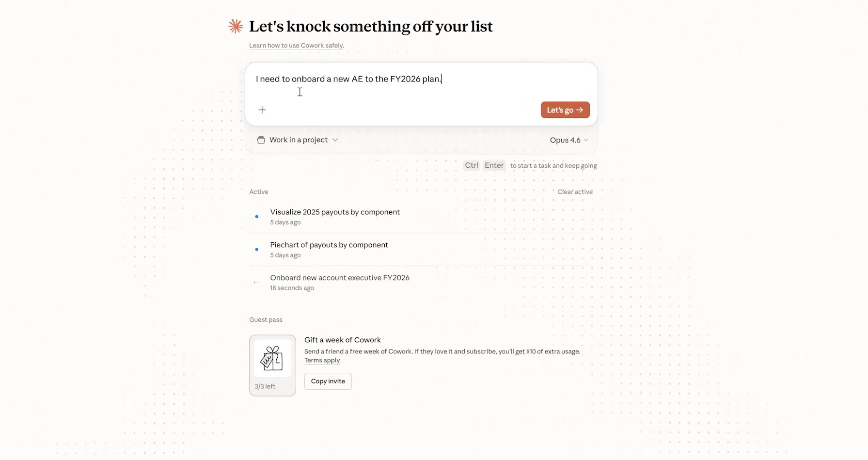Open the Opus 4.6 model selector
This screenshot has width=868, height=460.
pyautogui.click(x=568, y=140)
